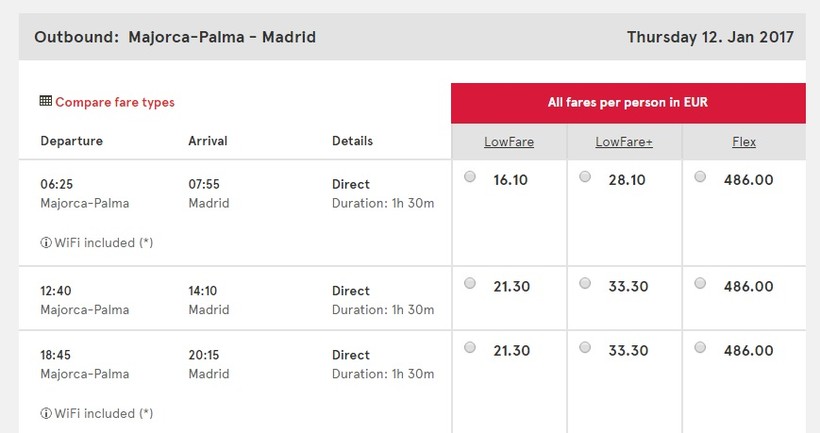Click the Outbound Majorca-Palma – Madrid header
This screenshot has height=433, width=820.
(175, 38)
